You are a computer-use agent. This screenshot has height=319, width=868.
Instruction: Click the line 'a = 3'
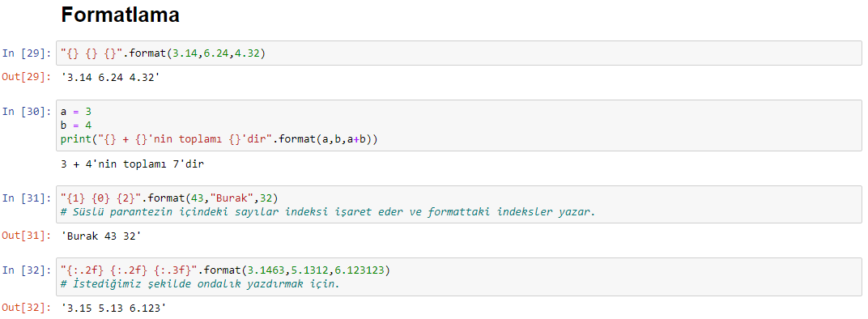76,112
